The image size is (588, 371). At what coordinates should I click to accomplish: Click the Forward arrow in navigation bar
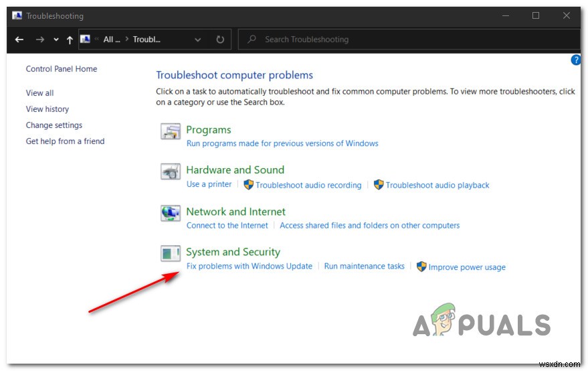39,40
